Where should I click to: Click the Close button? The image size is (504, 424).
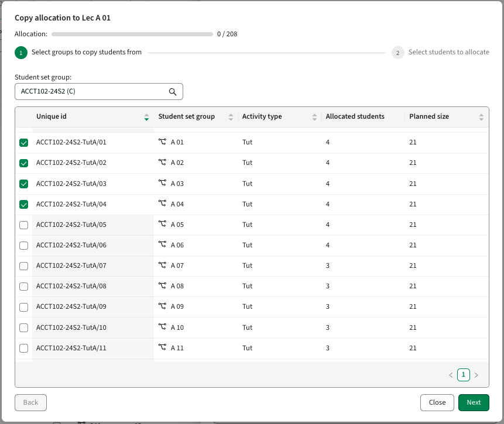click(x=437, y=402)
